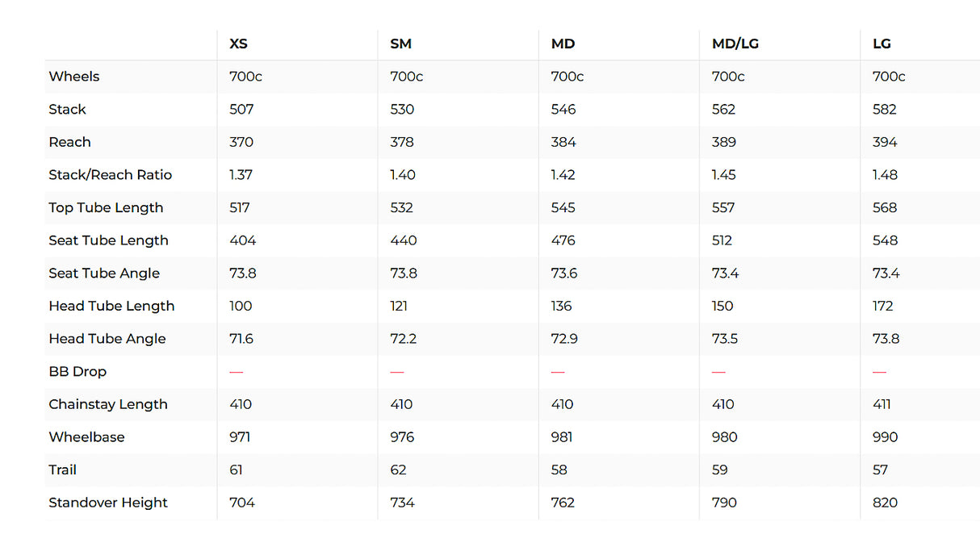The height and width of the screenshot is (551, 980).
Task: Select the MD Reach value 384
Action: tap(563, 142)
